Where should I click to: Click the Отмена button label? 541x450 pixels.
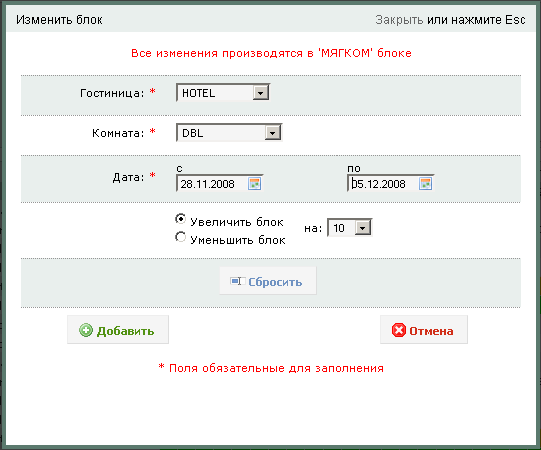pos(431,331)
